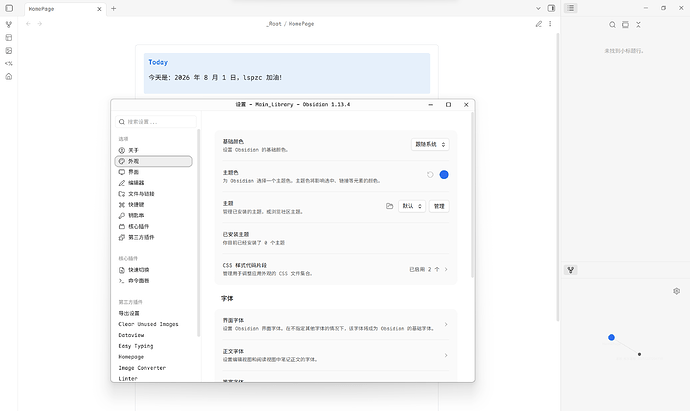
Task: Click the 管理 themes button
Action: (439, 206)
